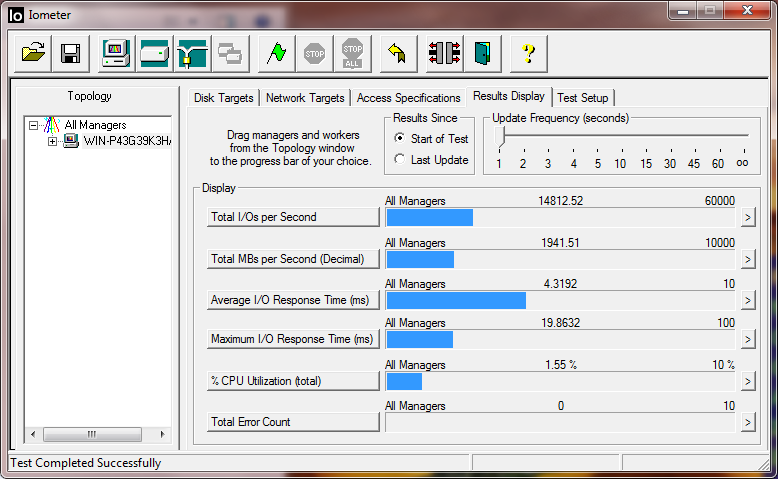
Task: Click the Stop All tests icon
Action: point(351,54)
